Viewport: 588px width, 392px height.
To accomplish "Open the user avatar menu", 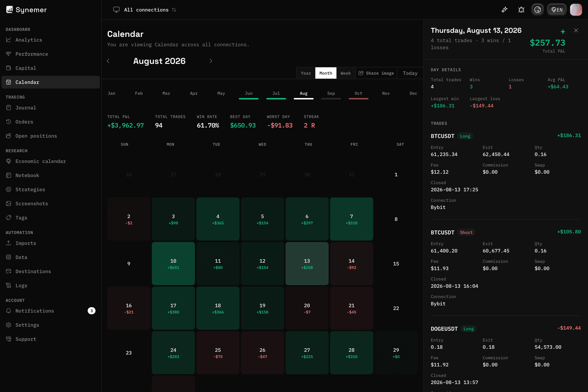I will [x=576, y=10].
